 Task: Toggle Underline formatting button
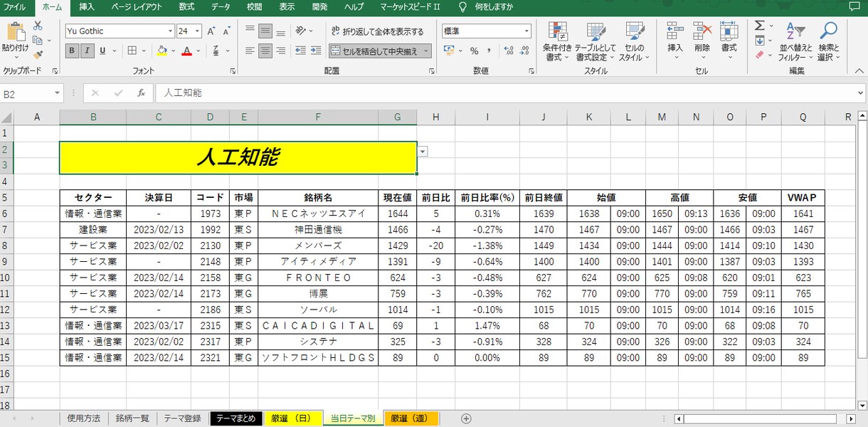point(102,51)
